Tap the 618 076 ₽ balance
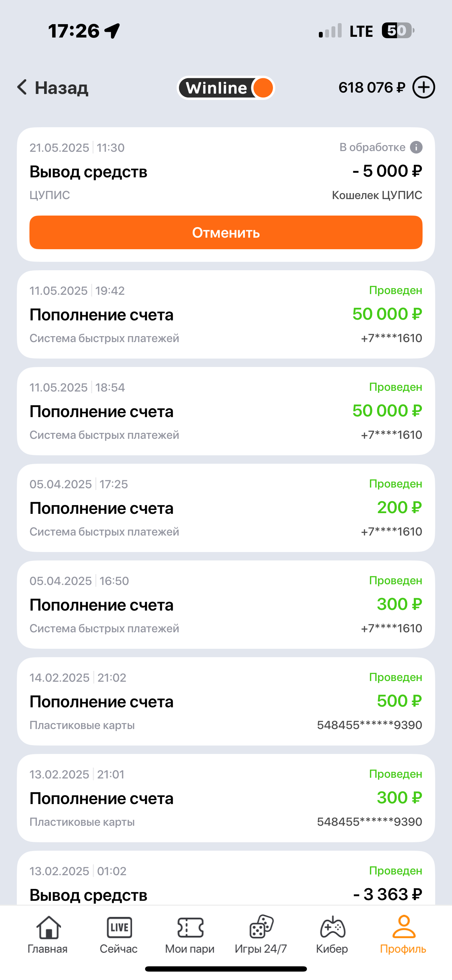Screen dimensions: 452x980 click(x=372, y=88)
